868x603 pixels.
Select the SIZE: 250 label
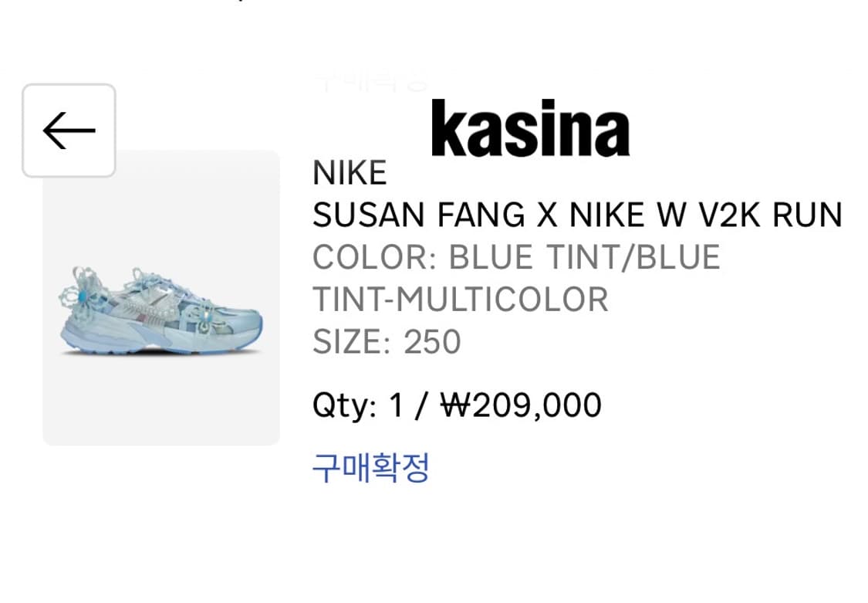point(387,341)
